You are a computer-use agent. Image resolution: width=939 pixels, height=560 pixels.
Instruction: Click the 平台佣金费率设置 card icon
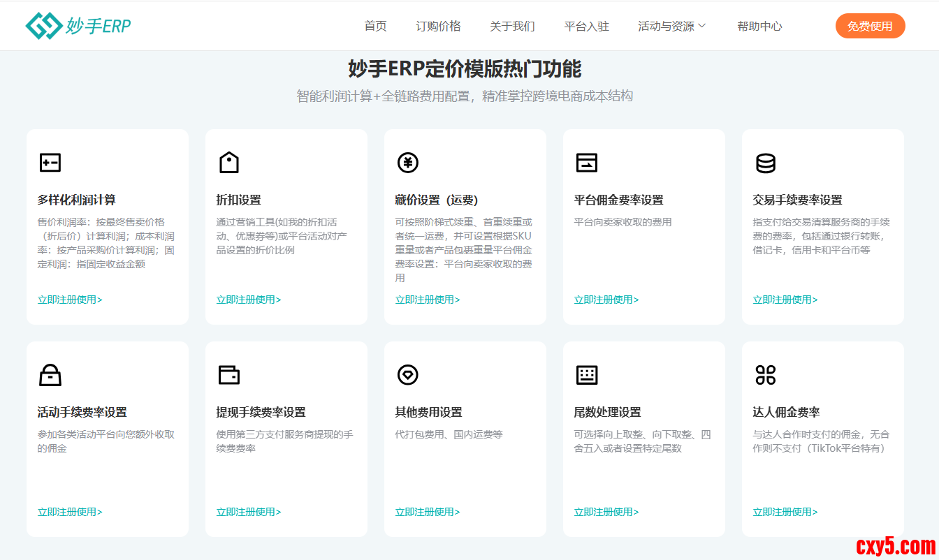pos(587,163)
